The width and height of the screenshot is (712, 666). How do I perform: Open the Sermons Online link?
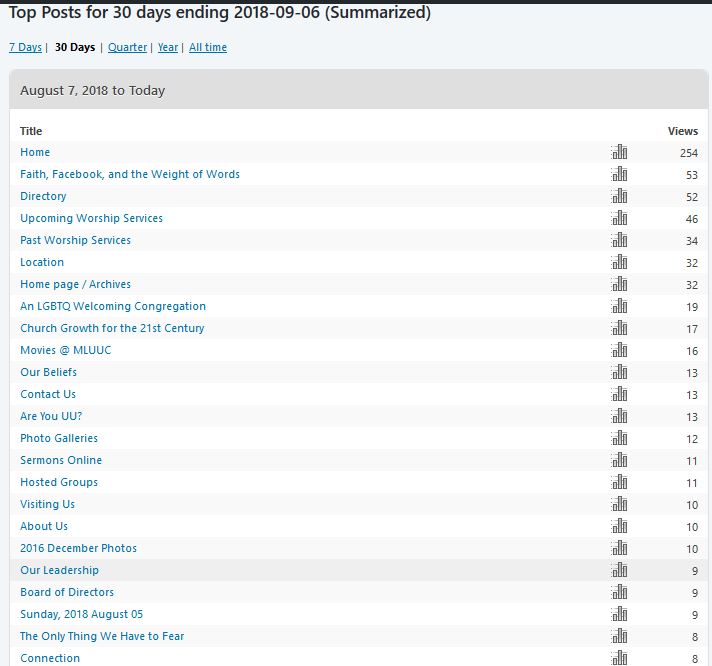pyautogui.click(x=61, y=460)
